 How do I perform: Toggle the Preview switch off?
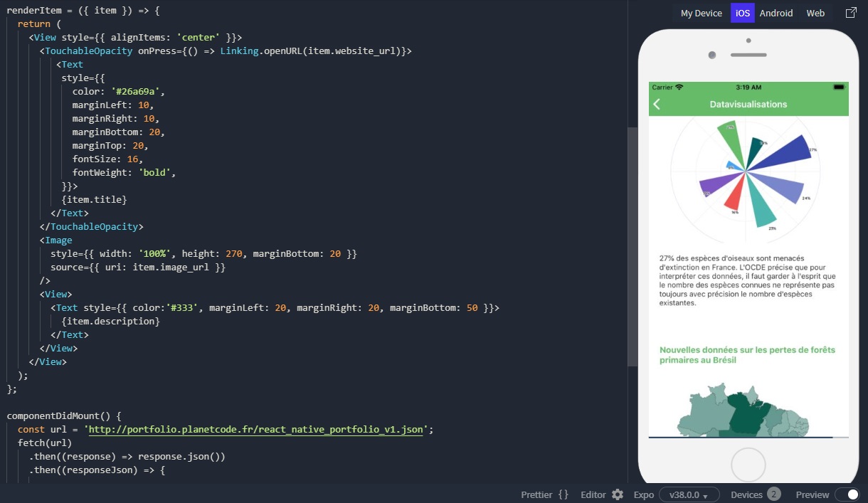point(847,494)
